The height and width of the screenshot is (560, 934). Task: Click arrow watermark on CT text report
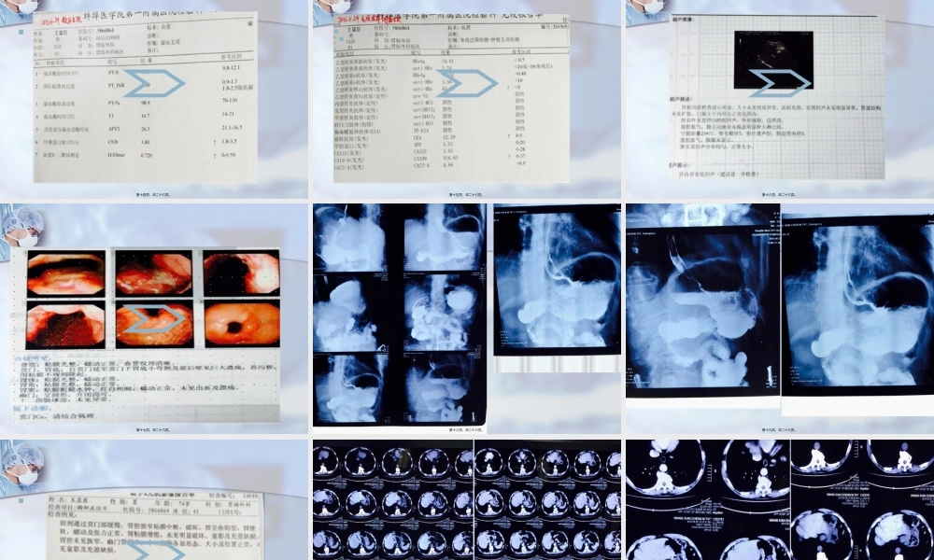[154, 546]
